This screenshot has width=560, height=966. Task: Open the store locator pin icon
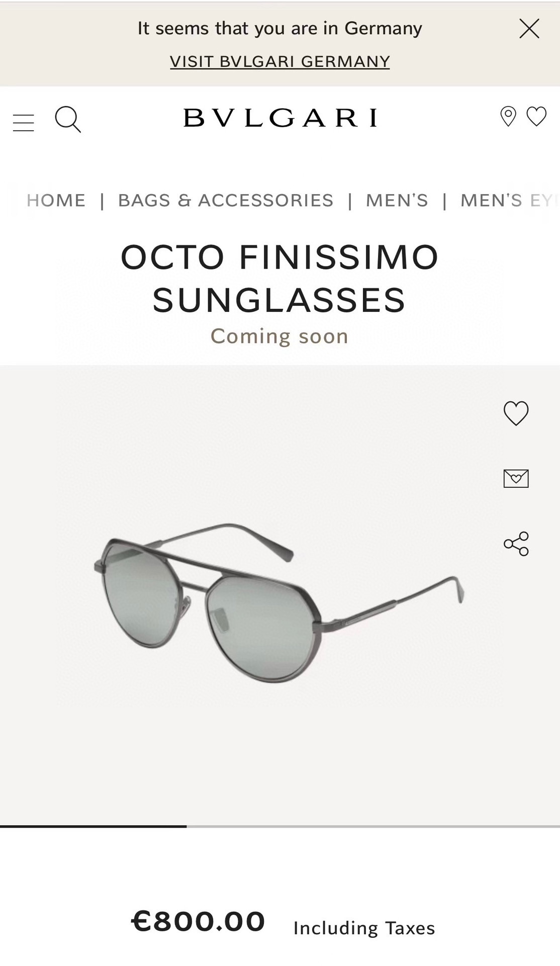pyautogui.click(x=508, y=117)
